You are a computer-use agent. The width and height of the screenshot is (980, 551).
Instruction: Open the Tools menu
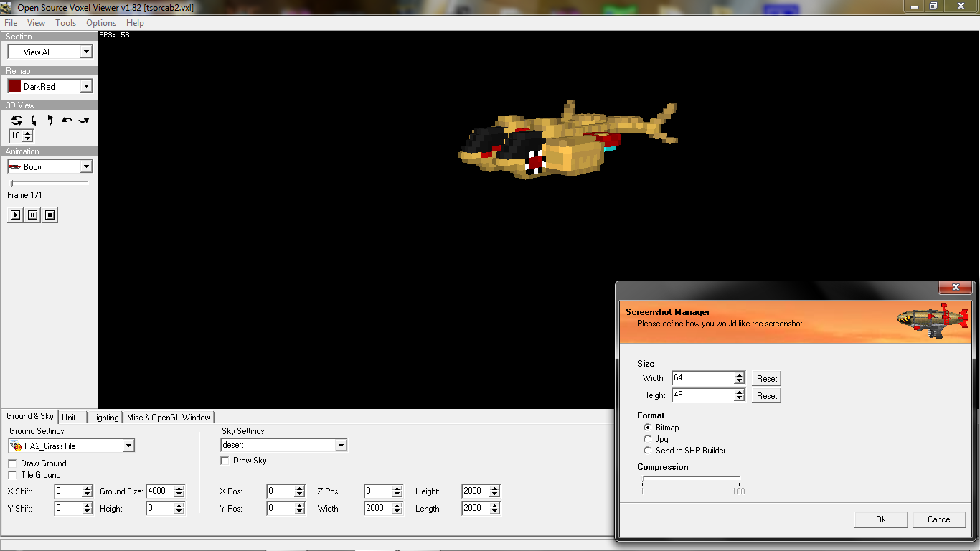coord(65,23)
